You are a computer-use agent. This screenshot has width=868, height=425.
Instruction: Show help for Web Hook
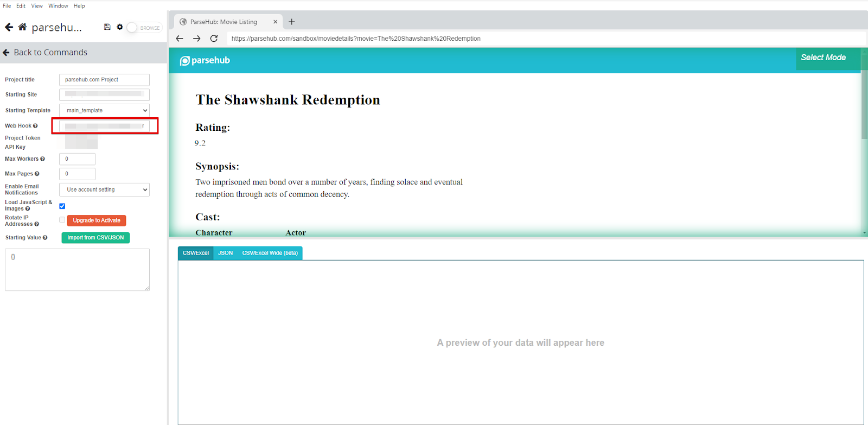(35, 126)
